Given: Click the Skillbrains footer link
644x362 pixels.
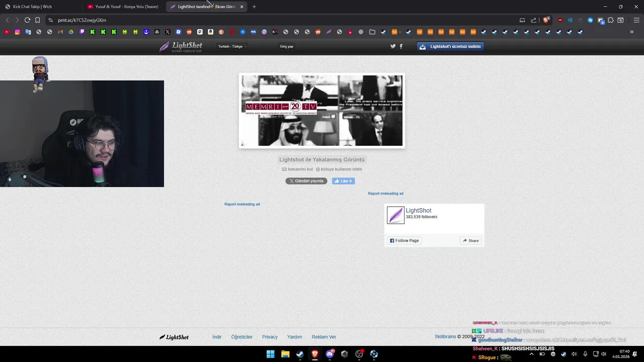Looking at the screenshot, I should coord(445,337).
